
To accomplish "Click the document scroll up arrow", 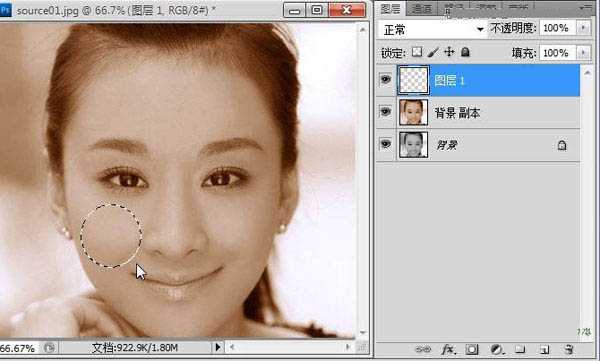I will (x=362, y=29).
